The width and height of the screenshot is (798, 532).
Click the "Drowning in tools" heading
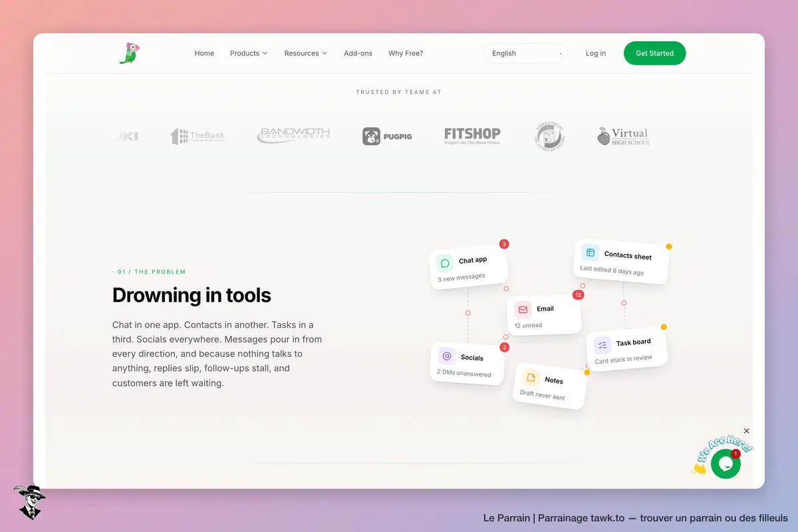click(x=192, y=295)
